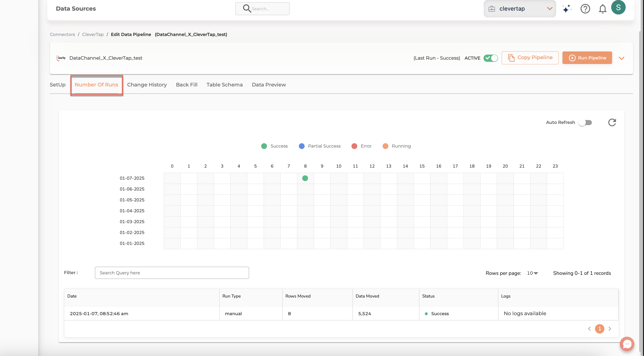Click the search magnifier icon
Image resolution: width=644 pixels, height=356 pixels.
click(x=247, y=8)
